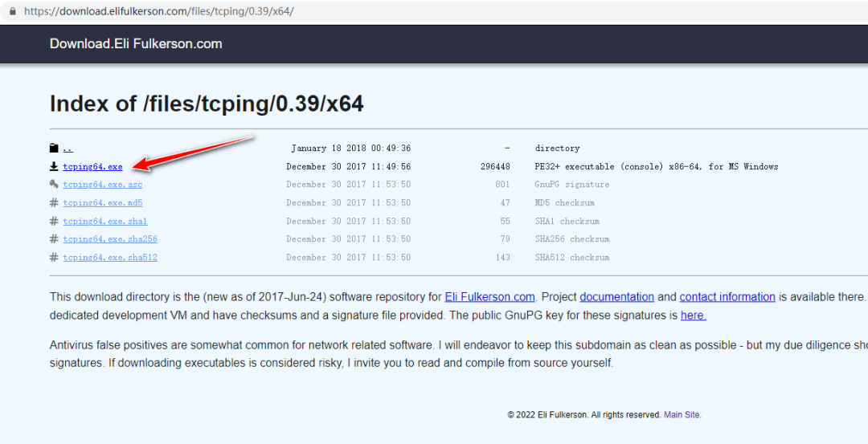
Task: Open the tcping64.exe.sha512 checksum link
Action: (x=110, y=257)
